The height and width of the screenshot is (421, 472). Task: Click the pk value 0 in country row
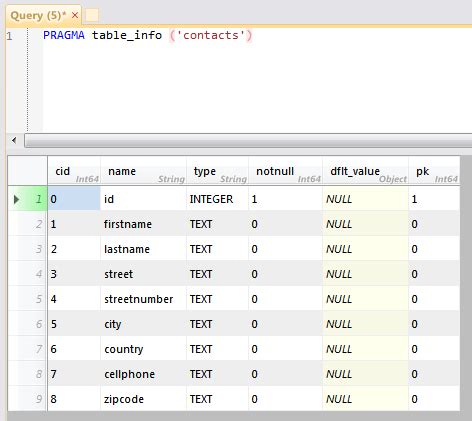[434, 349]
